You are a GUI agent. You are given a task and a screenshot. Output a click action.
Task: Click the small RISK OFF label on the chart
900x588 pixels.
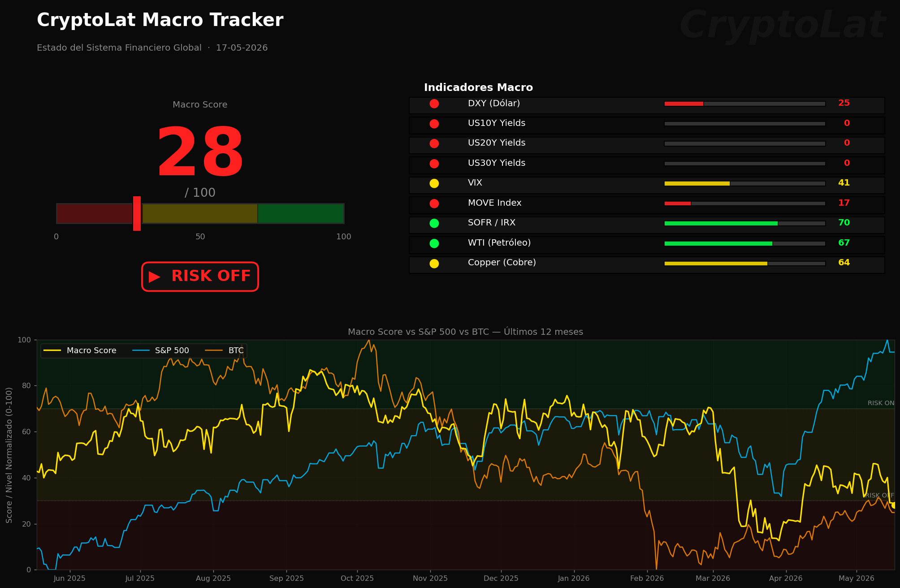click(x=879, y=496)
